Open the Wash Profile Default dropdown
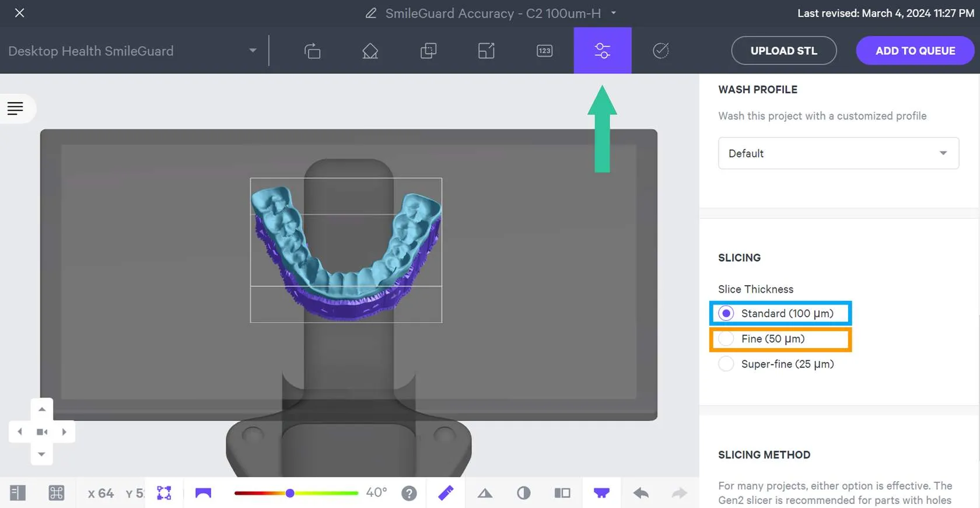 click(838, 153)
